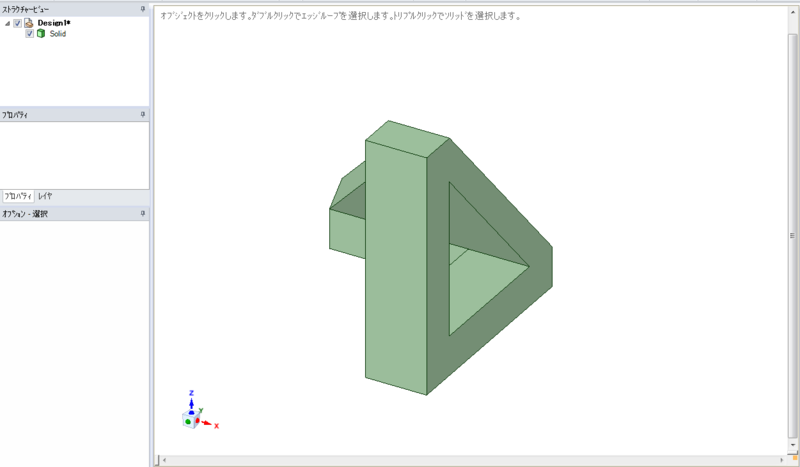
Task: Pin the Options - Selection panel
Action: [143, 213]
